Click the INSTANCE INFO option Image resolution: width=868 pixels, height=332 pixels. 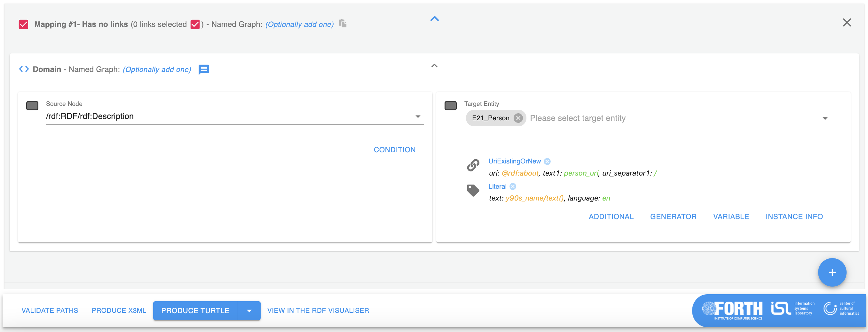794,217
